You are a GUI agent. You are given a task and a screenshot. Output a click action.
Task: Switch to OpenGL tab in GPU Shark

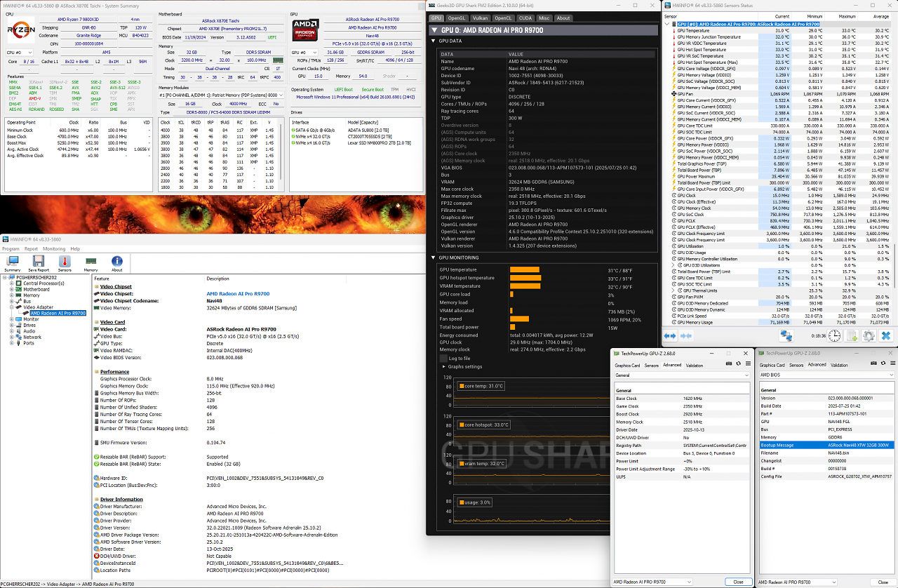pos(457,18)
